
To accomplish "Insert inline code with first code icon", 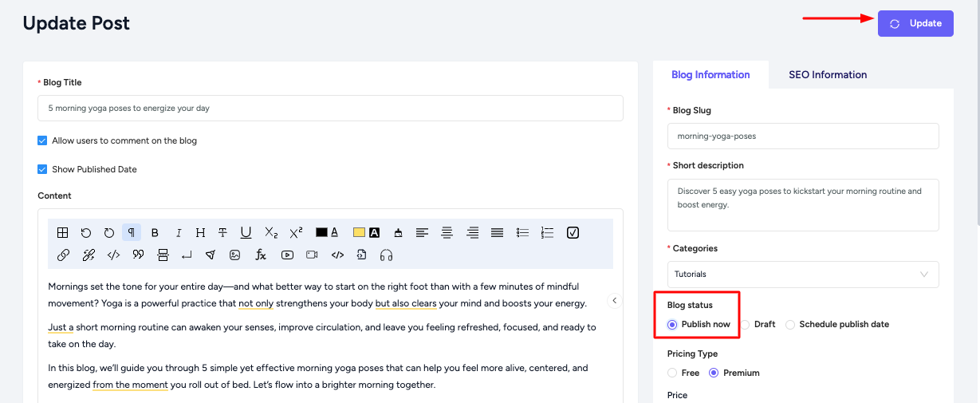I will [113, 255].
